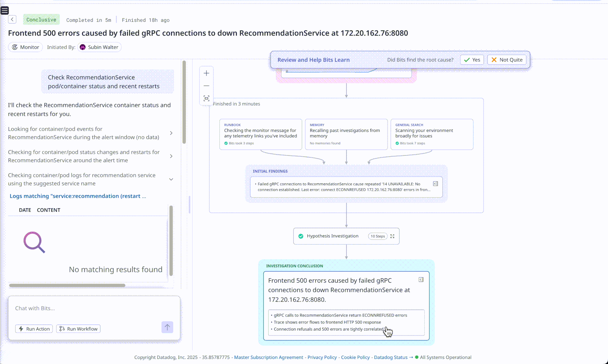This screenshot has height=364, width=608.
Task: Click horizontal scrollbar under logs table
Action: (x=67, y=286)
